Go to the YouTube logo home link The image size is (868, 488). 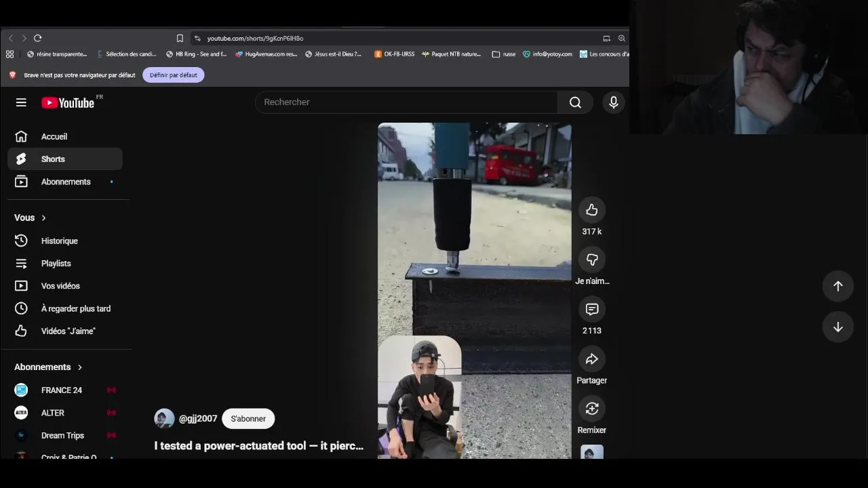(x=68, y=102)
